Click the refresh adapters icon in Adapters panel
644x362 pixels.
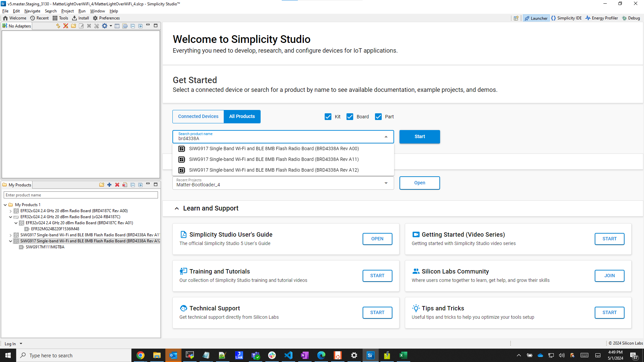(58, 26)
